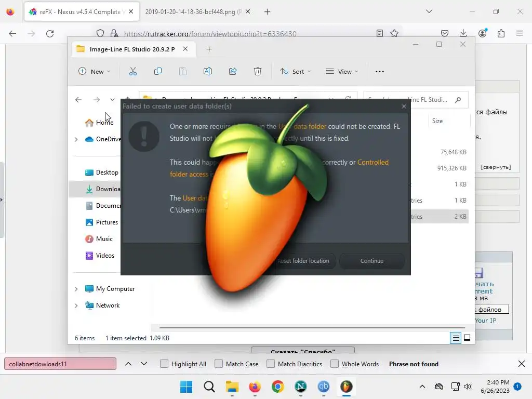Select Image-Line FL Studio Explorer tab

134,49
